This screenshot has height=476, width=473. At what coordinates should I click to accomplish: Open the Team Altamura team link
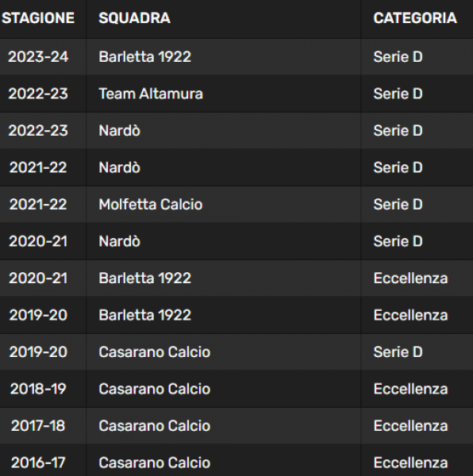click(151, 94)
